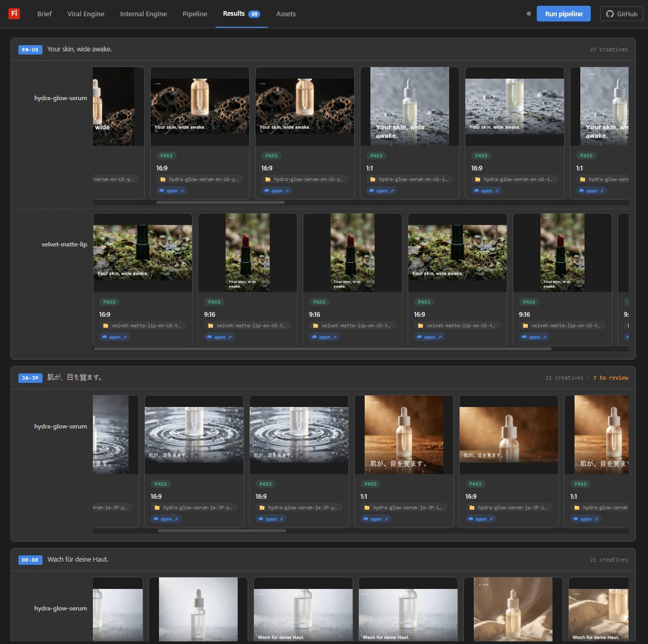Click the grey status dot beside Run pipeline

click(528, 14)
